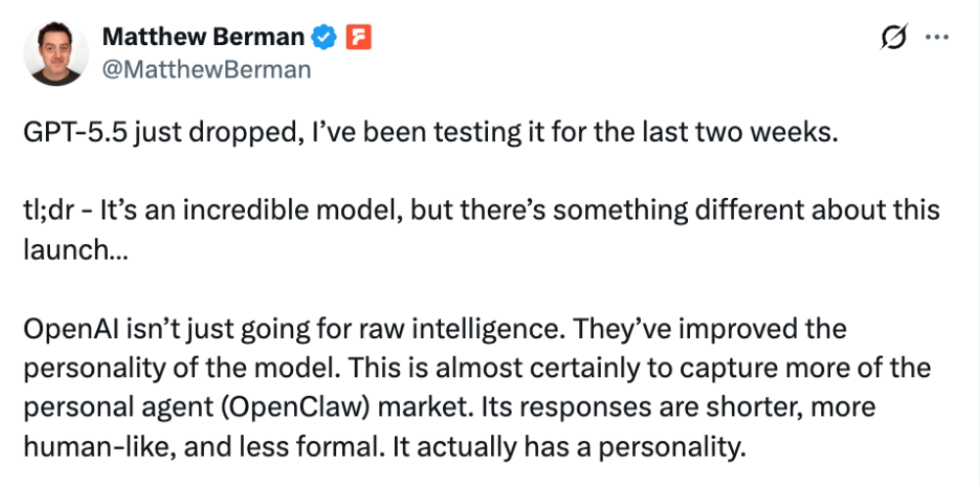
Task: Click the blue verified checkmark badge
Action: pyautogui.click(x=324, y=38)
